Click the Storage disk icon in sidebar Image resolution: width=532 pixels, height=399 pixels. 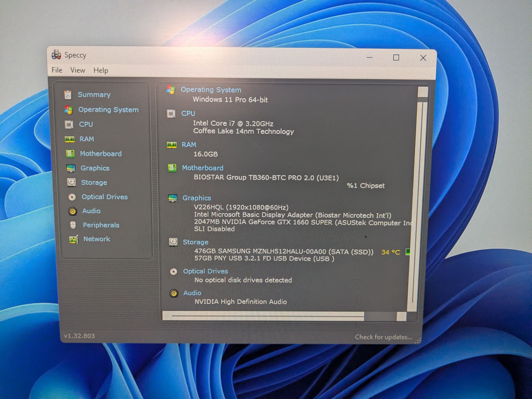[71, 183]
